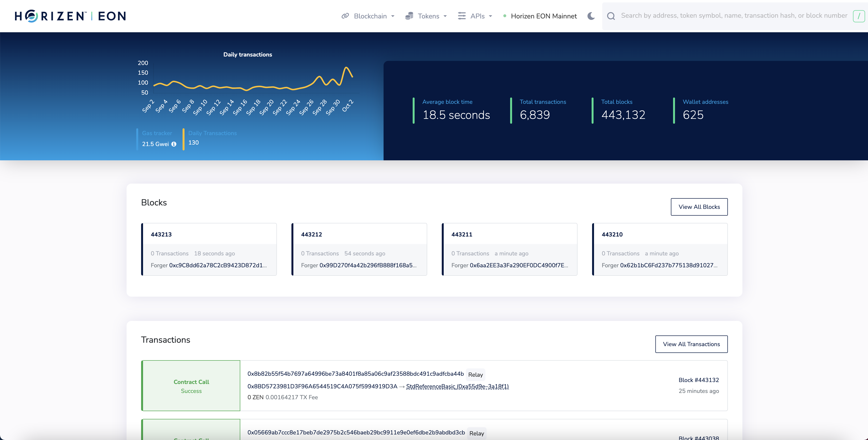Screen dimensions: 868x440
Task: Open the Tokens dropdown menu
Action: tap(426, 16)
